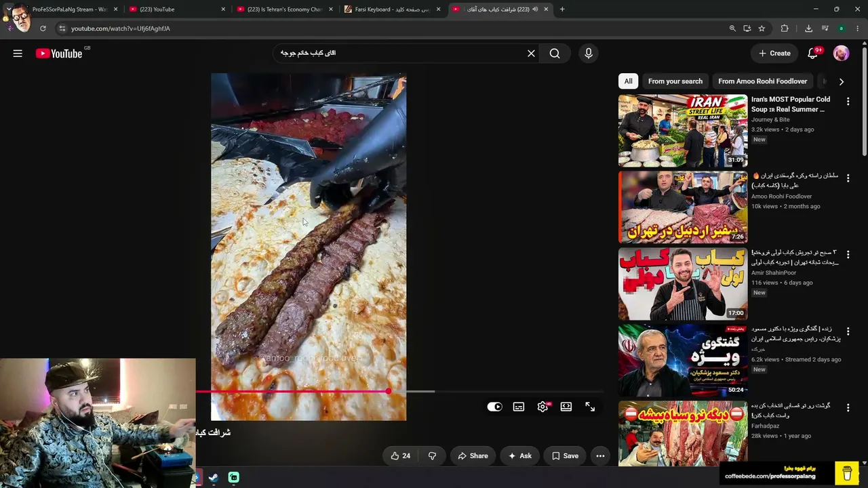Open the green app icon in the taskbar

[x=234, y=477]
